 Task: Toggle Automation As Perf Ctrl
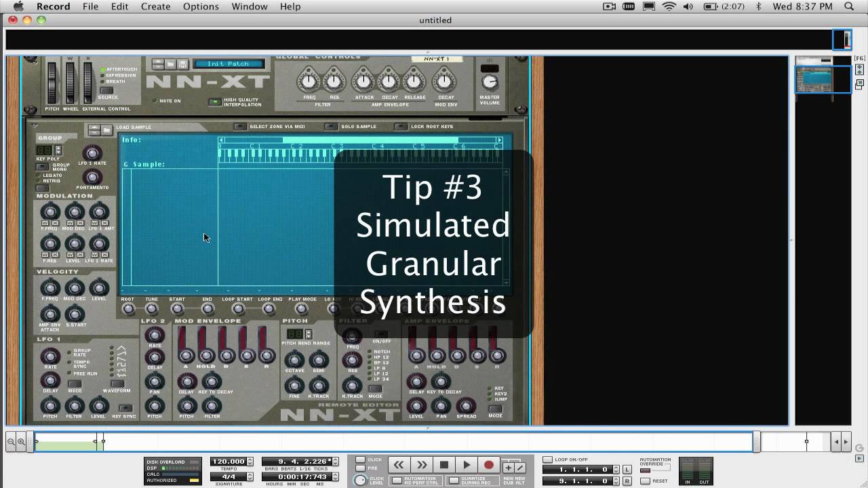398,481
